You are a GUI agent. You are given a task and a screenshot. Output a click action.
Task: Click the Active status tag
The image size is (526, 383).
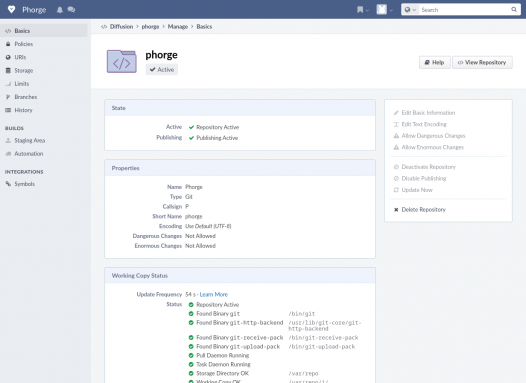pos(162,69)
